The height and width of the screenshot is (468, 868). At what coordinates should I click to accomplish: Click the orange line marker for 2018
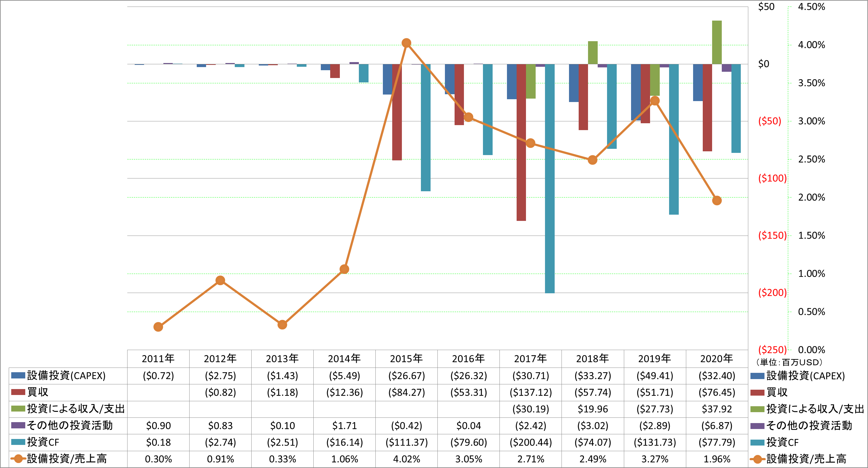click(x=592, y=160)
